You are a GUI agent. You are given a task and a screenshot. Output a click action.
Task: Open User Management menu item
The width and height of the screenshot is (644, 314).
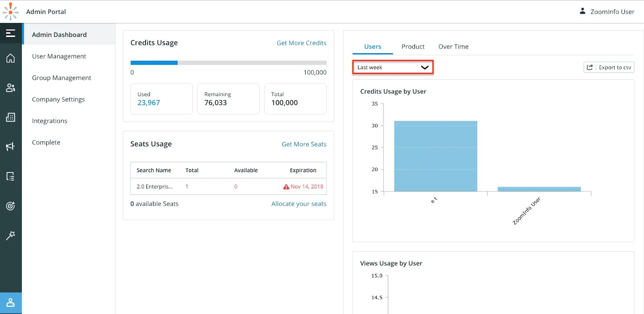point(59,56)
